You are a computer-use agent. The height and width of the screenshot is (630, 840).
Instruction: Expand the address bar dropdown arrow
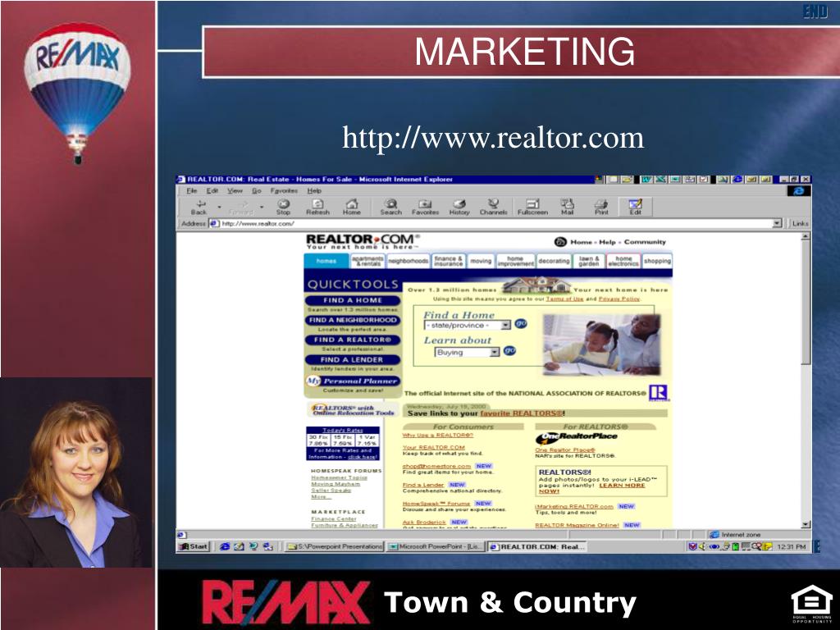pos(778,223)
